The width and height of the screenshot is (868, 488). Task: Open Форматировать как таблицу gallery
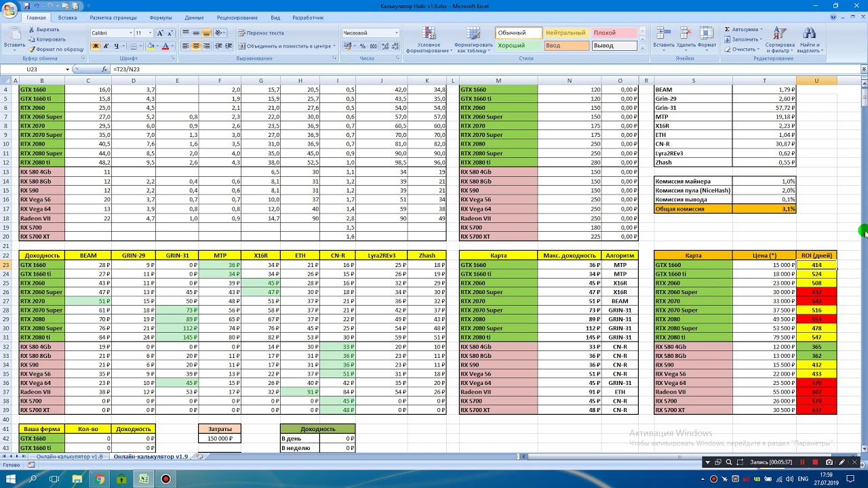473,40
